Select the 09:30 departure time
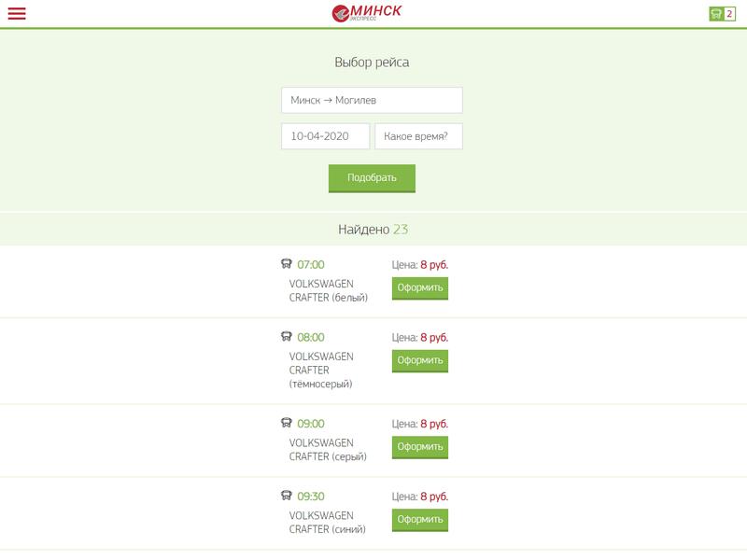747x560 pixels. click(311, 497)
